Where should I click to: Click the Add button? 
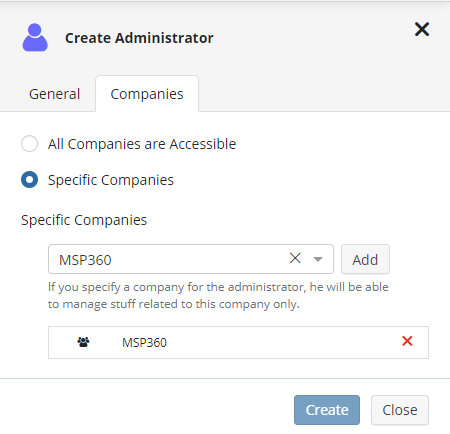(365, 259)
